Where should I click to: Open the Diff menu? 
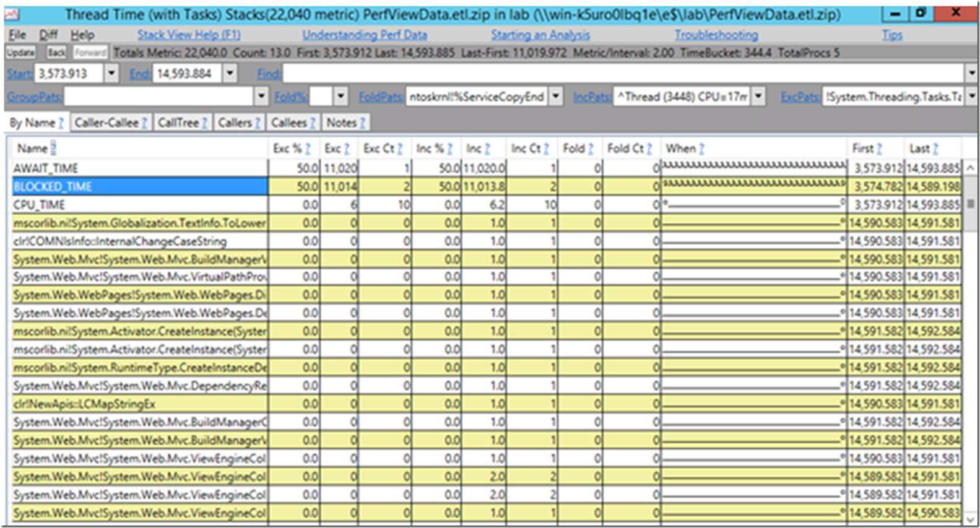(48, 35)
